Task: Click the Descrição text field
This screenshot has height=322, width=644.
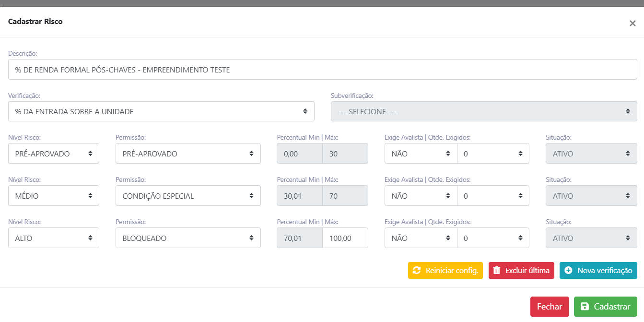Action: pyautogui.click(x=322, y=70)
